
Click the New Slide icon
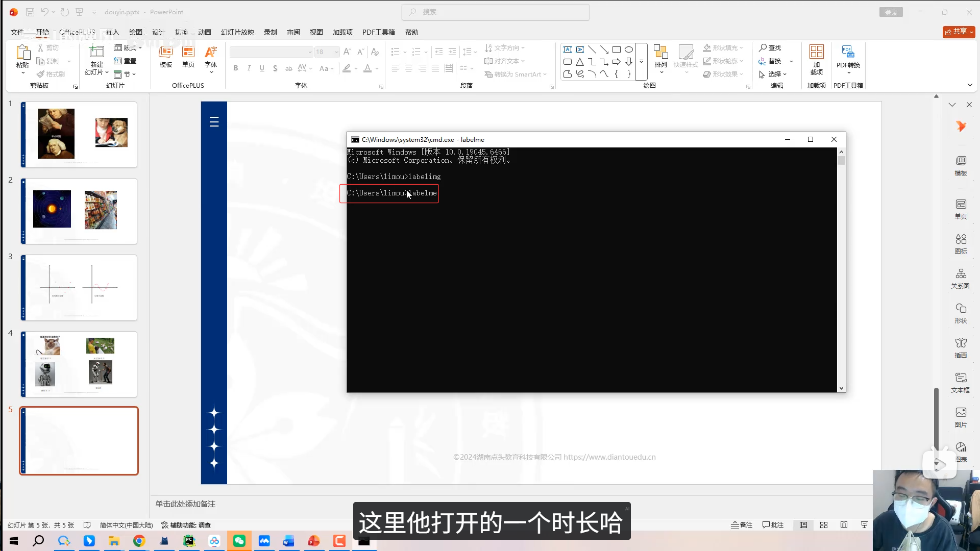[x=96, y=52]
